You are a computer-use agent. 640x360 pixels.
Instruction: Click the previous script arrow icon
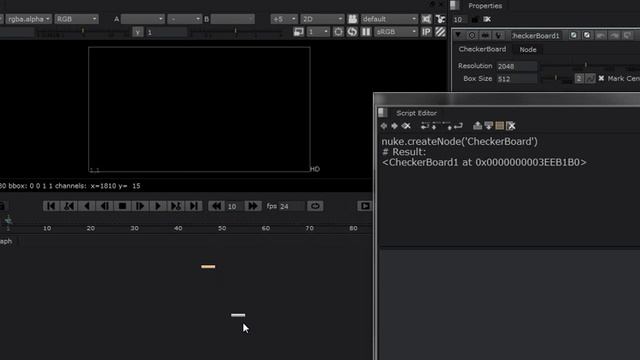pyautogui.click(x=384, y=126)
